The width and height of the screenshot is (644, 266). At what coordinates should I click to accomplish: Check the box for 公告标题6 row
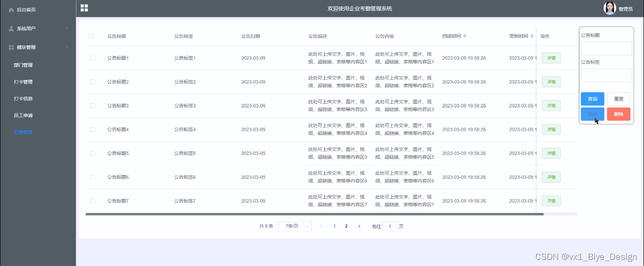point(92,177)
